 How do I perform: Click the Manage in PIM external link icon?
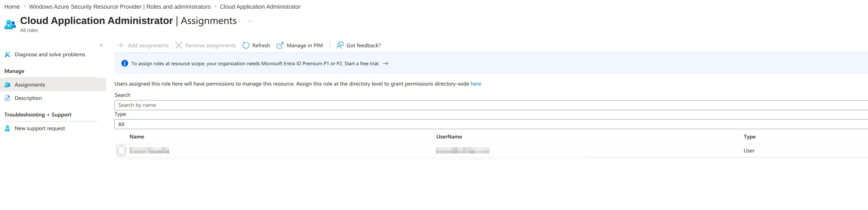point(280,45)
